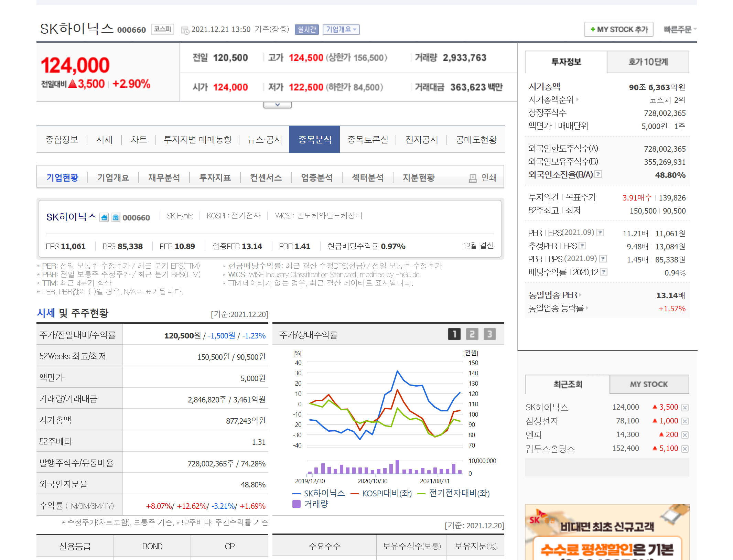This screenshot has width=733, height=560.
Task: Open help icon for PBR BPS (2021.09)
Action: 603,259
